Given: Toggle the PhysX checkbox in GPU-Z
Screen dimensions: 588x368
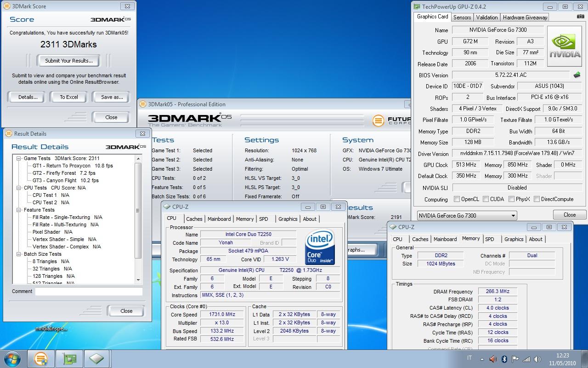Looking at the screenshot, I should pos(512,199).
